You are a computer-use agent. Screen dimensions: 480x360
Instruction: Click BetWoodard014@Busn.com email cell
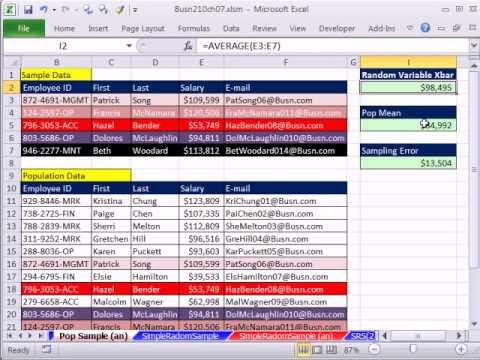[286, 151]
